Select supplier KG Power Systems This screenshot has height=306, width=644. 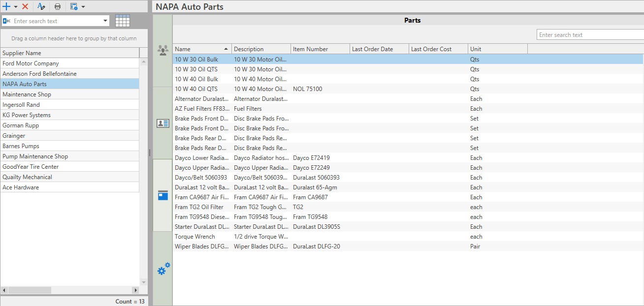(x=70, y=115)
